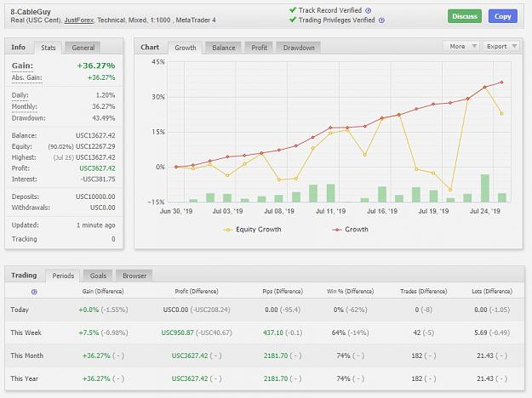Click Today lots value 0.00 (-1.05)
Viewport: 532px width, 398px height.
point(492,310)
